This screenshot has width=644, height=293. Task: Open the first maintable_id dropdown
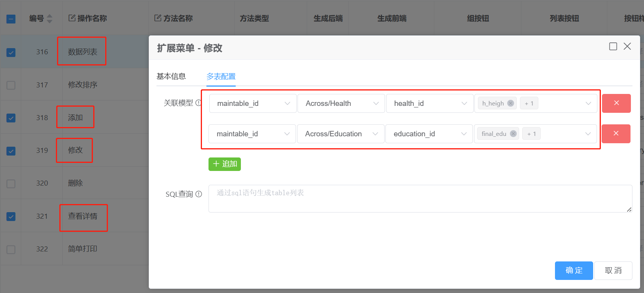[x=253, y=103]
